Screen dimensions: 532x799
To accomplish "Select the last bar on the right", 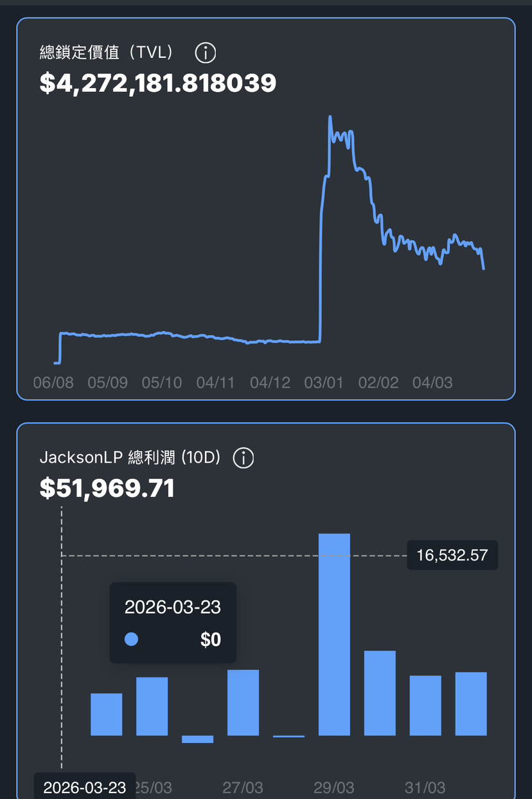I will 471,703.
